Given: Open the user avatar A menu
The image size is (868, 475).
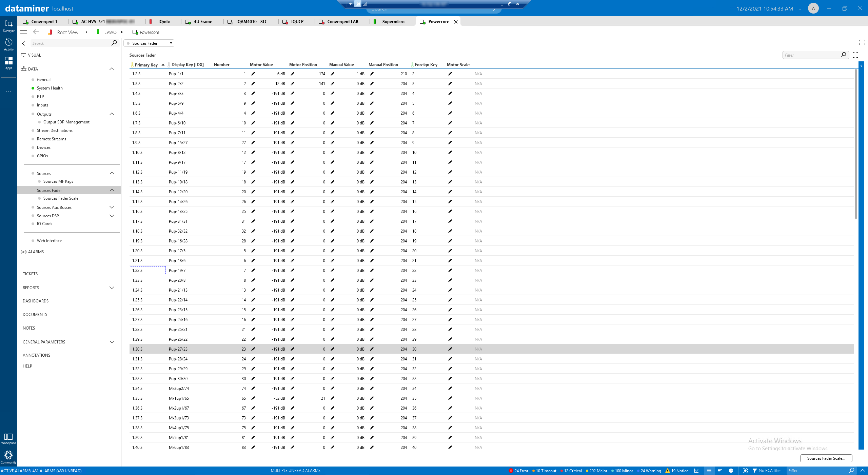Looking at the screenshot, I should click(813, 8).
